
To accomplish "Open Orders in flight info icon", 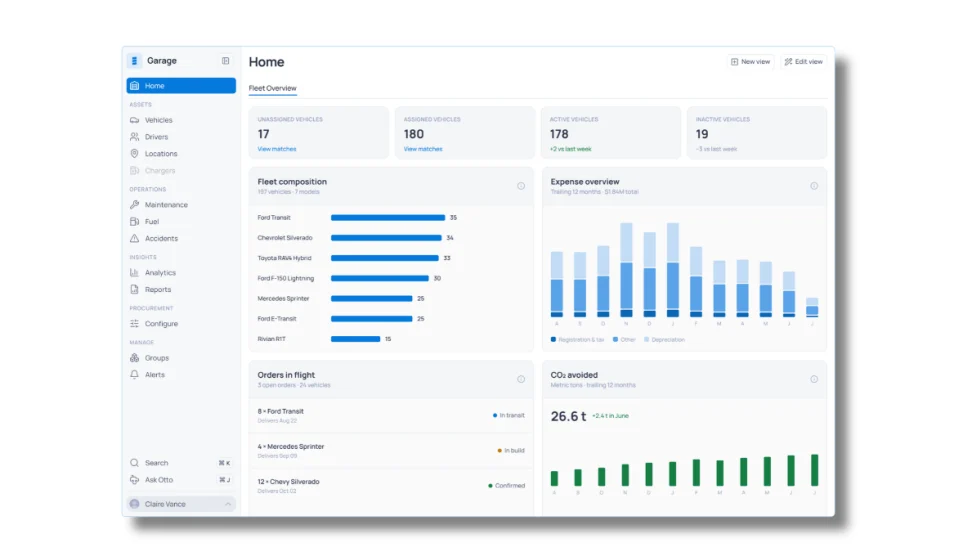I will tap(521, 379).
